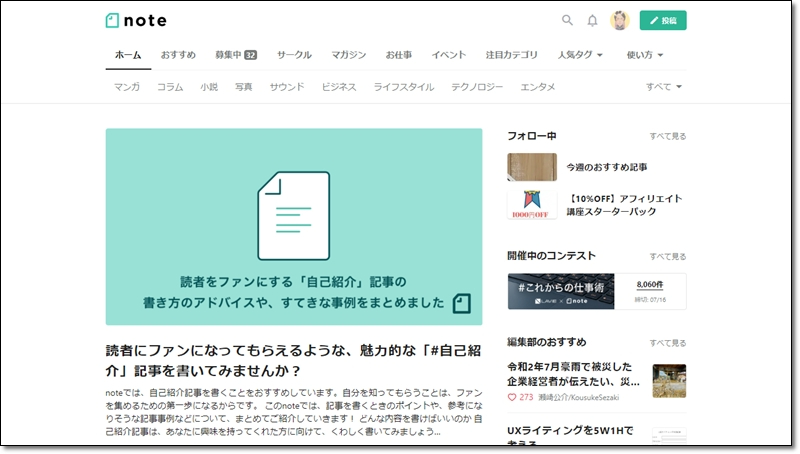
Task: Click the note logo in header
Action: (136, 20)
